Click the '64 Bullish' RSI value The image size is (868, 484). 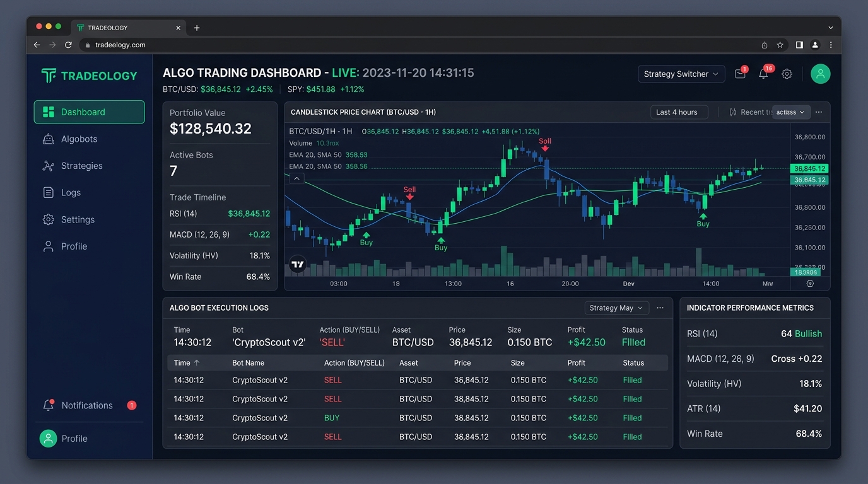pos(801,334)
